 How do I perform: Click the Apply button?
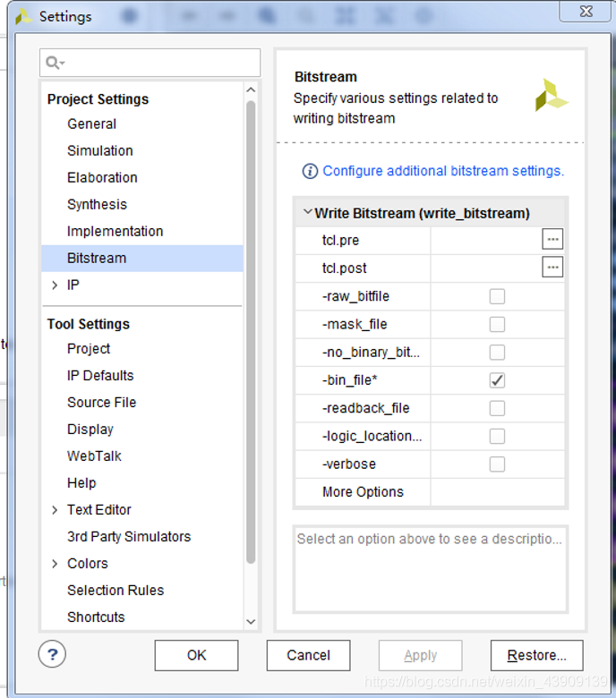[x=421, y=655]
